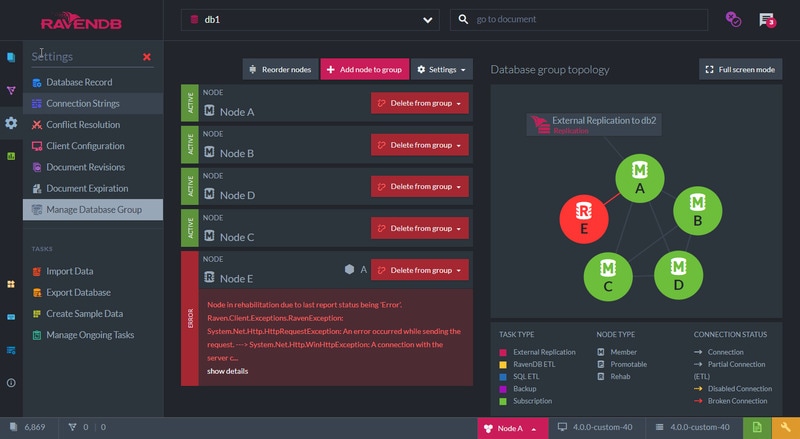Image resolution: width=800 pixels, height=439 pixels.
Task: Close the Settings menu with red X
Action: [147, 57]
